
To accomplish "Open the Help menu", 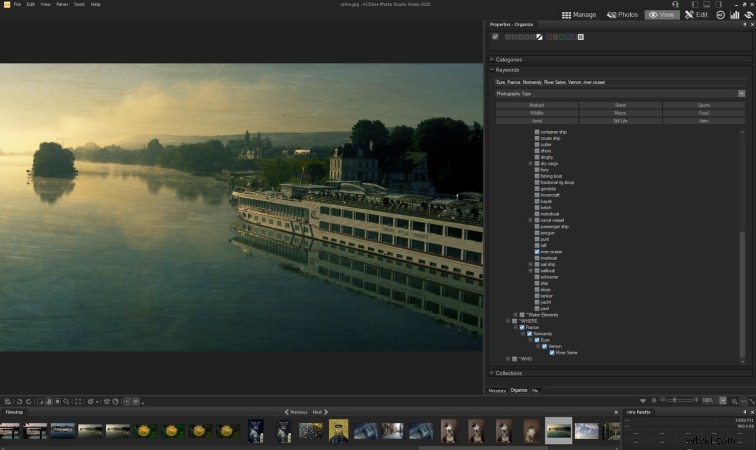I will (95, 4).
